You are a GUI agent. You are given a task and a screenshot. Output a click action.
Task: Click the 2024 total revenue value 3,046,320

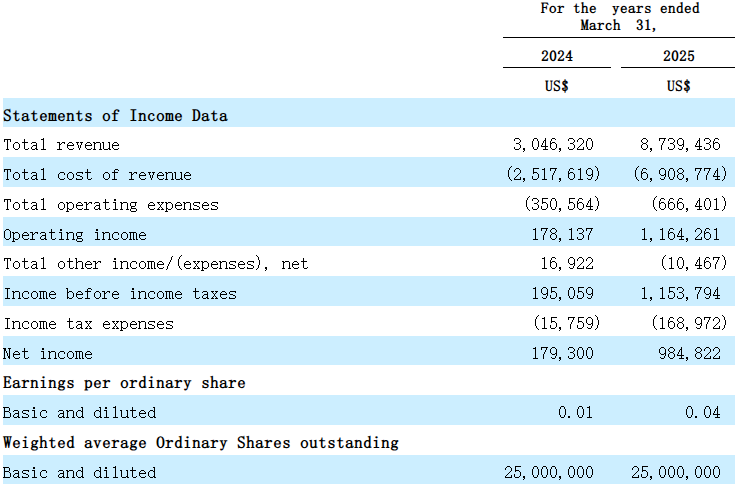(x=553, y=145)
